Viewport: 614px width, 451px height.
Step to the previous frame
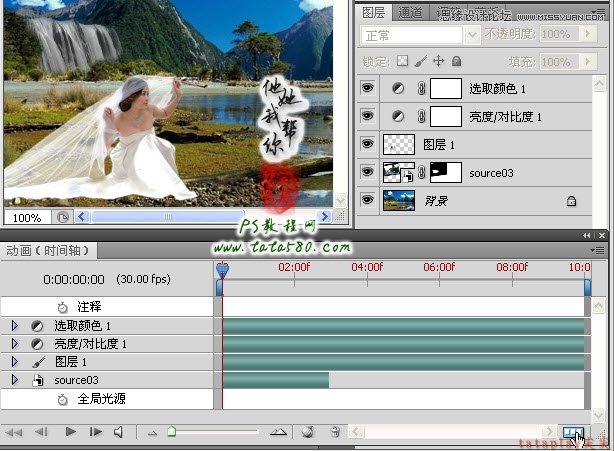[x=41, y=432]
